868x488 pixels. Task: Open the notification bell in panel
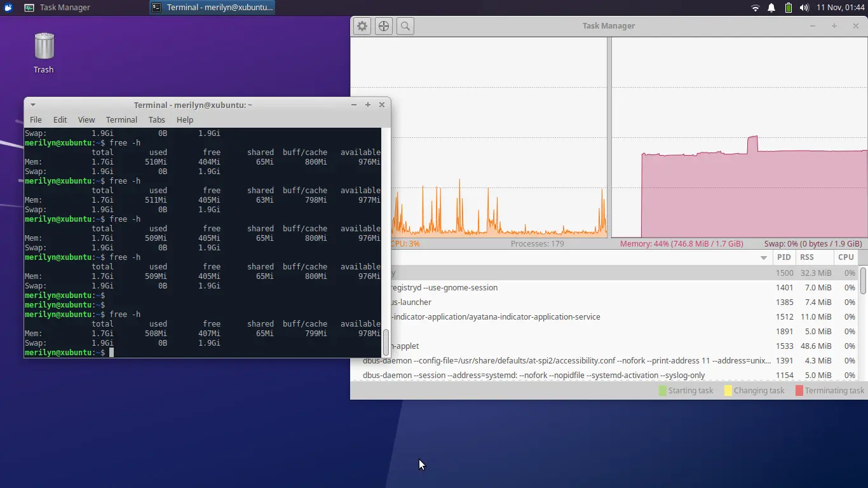coord(771,8)
